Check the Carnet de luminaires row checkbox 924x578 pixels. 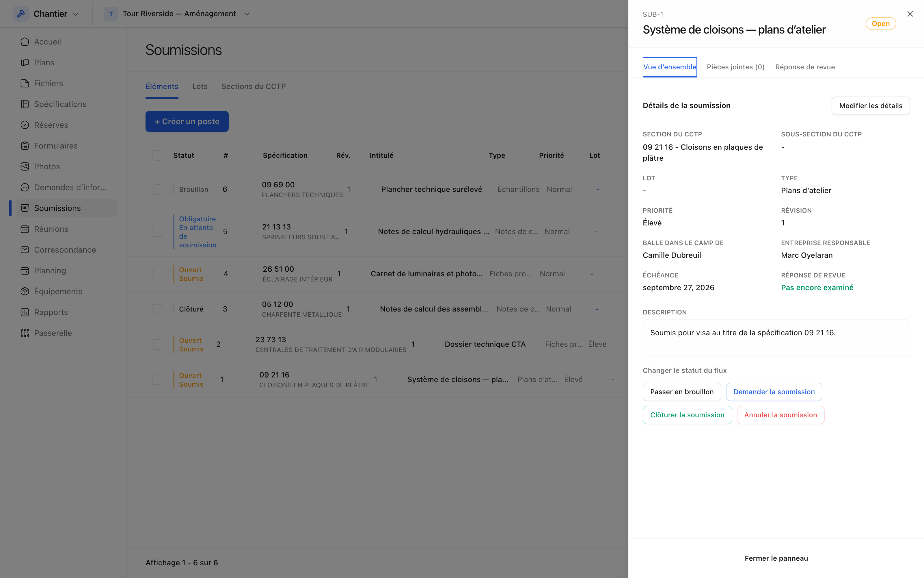157,274
